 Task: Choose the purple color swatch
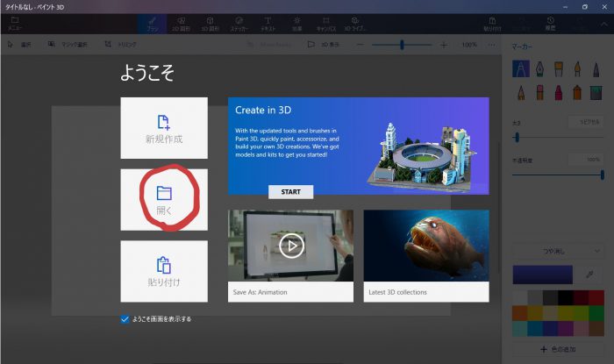[x=566, y=328]
